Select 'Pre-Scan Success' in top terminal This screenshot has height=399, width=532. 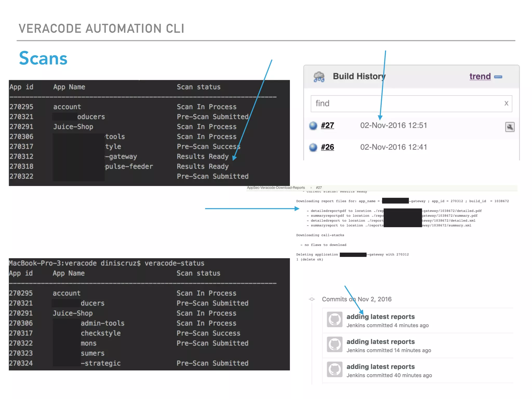[x=209, y=147]
